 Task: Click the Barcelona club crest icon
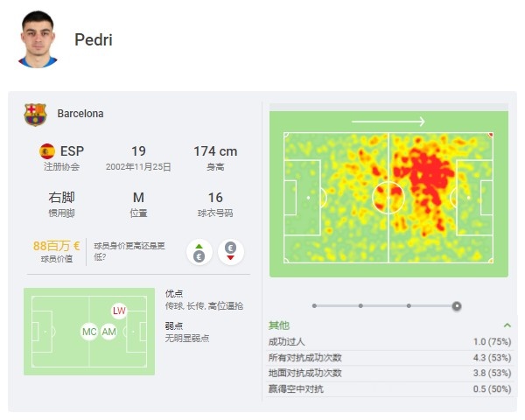(35, 114)
